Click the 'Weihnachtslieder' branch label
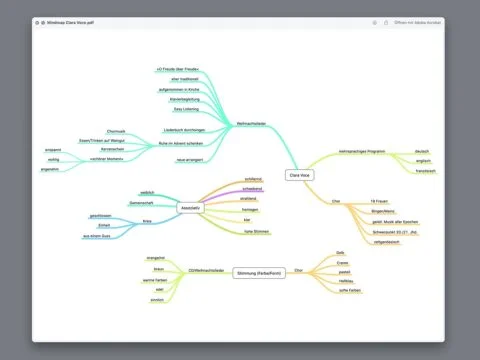Image resolution: width=480 pixels, height=360 pixels. coord(251,124)
